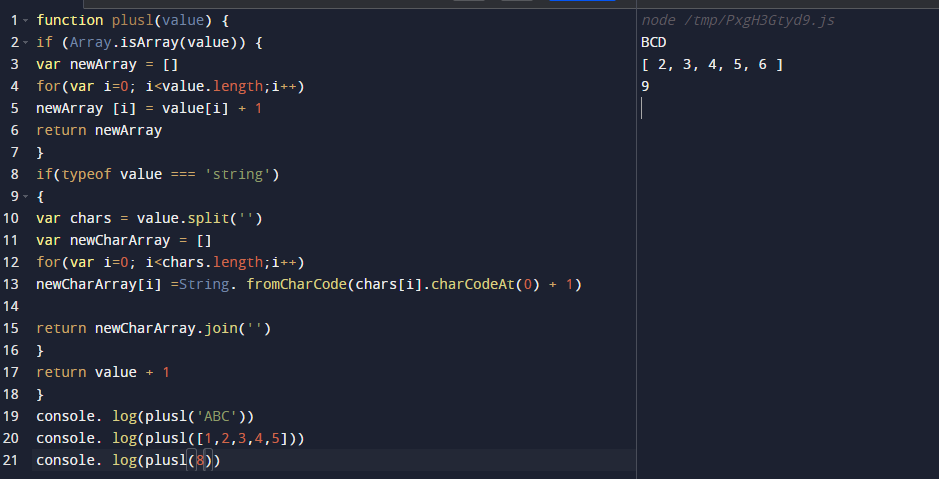Click the 'return newArray' statement

99,131
